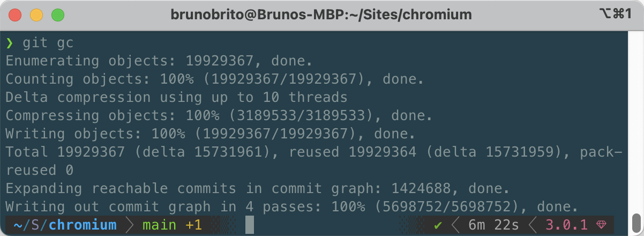The height and width of the screenshot is (236, 644).
Task: Minimize the terminal using yellow button
Action: (x=36, y=15)
